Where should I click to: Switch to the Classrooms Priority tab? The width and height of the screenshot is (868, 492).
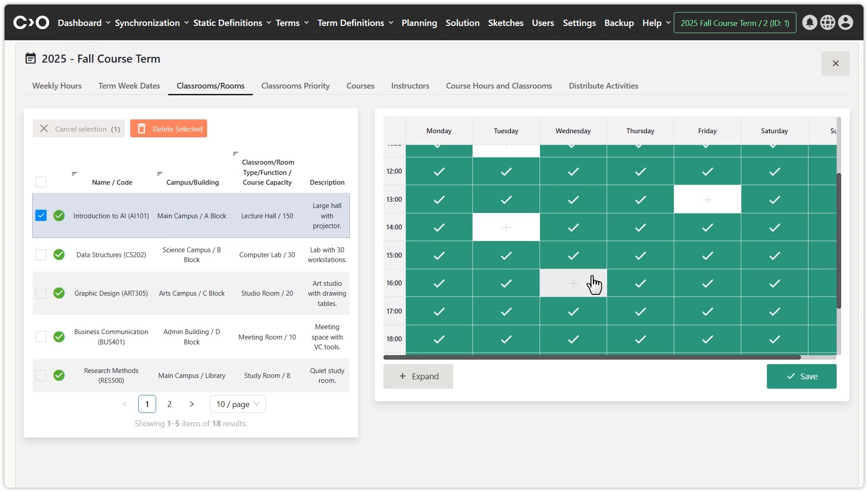point(295,86)
